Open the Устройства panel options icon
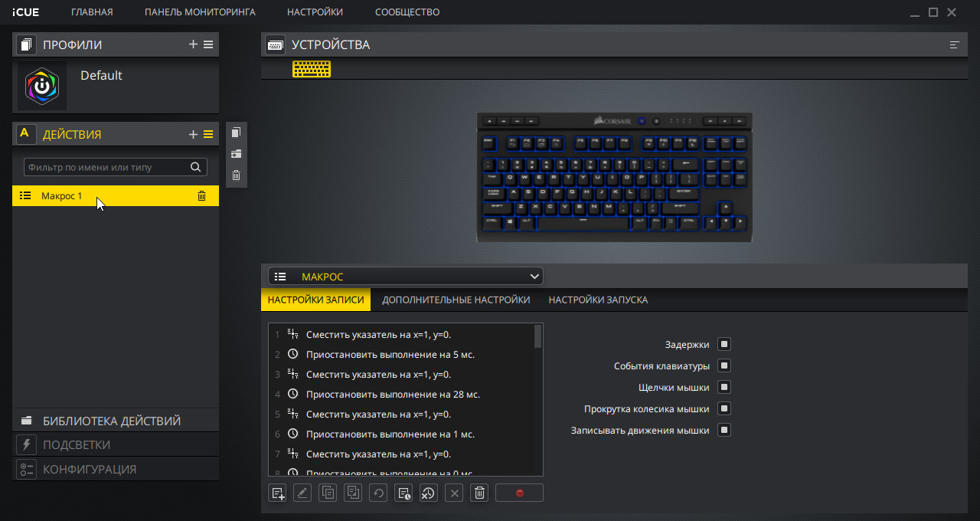 tap(954, 44)
